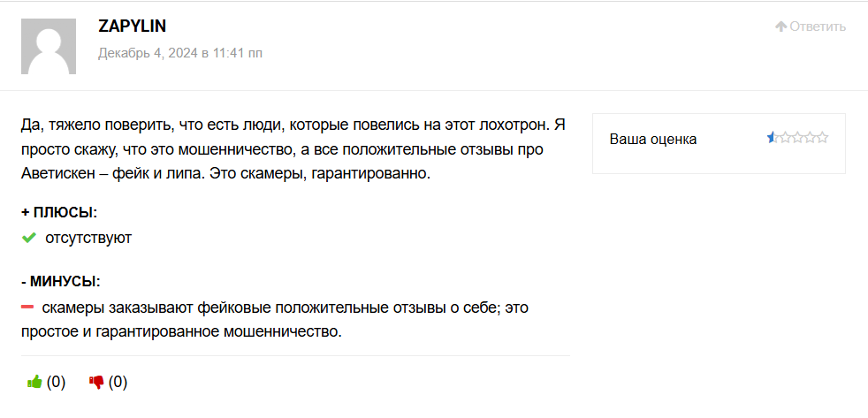Click the green thumbs-up icon
868x418 pixels.
point(34,382)
